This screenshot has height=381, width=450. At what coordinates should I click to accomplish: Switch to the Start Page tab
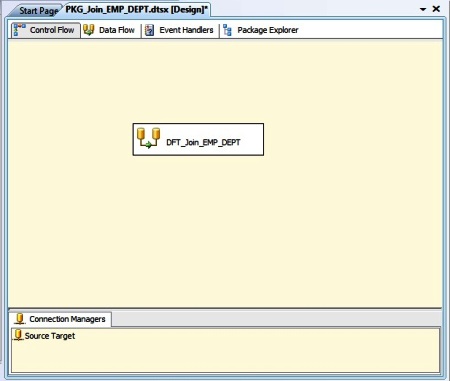click(39, 11)
